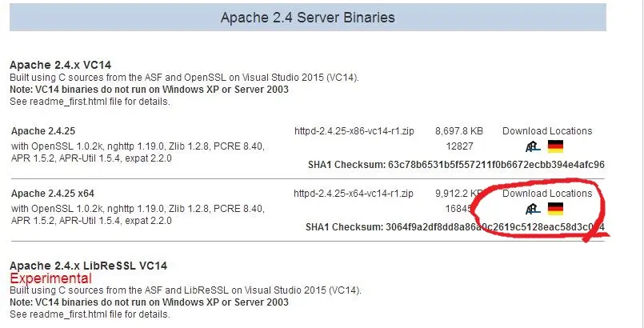Click the German flag mirror for Apache 2.4.25 x64
This screenshot has height=328, width=644.
555,209
